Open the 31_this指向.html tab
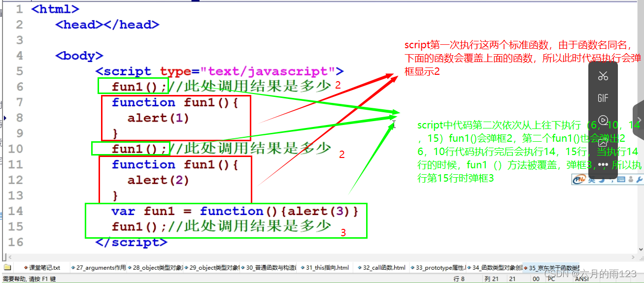This screenshot has height=283, width=644. point(325,268)
